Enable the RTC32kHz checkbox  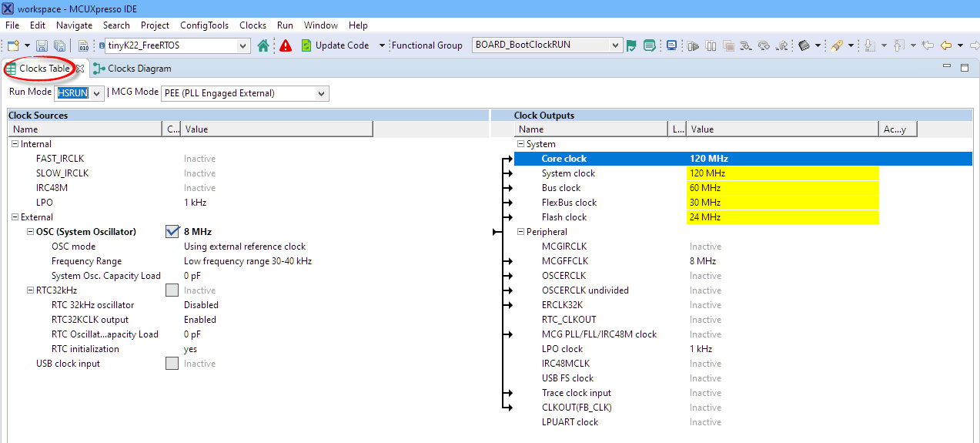[x=172, y=290]
